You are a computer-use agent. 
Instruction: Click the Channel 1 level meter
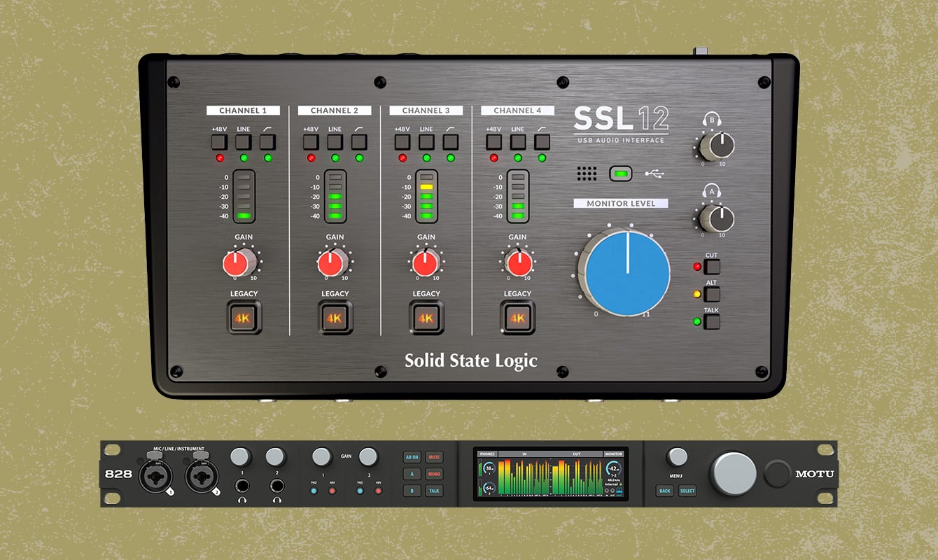(x=244, y=197)
